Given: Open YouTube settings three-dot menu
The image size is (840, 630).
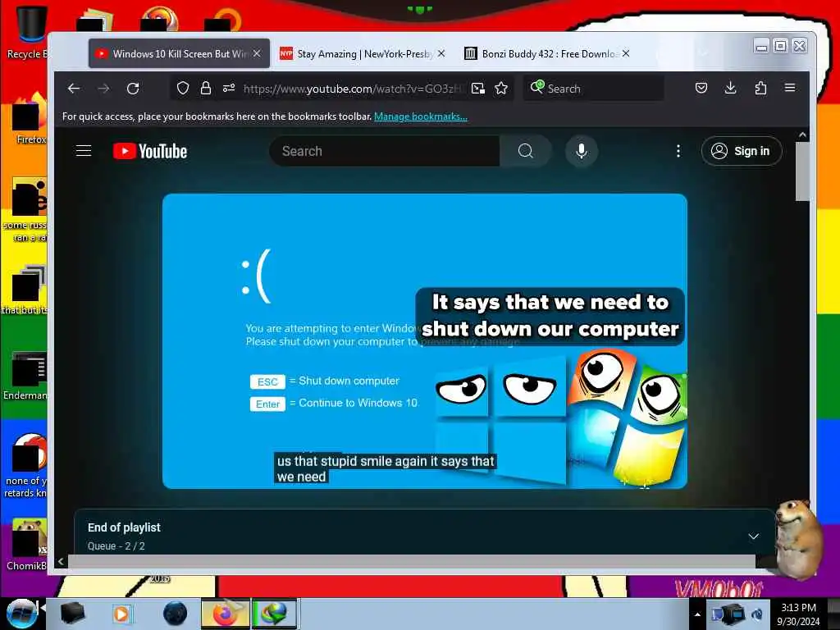Looking at the screenshot, I should click(x=678, y=151).
